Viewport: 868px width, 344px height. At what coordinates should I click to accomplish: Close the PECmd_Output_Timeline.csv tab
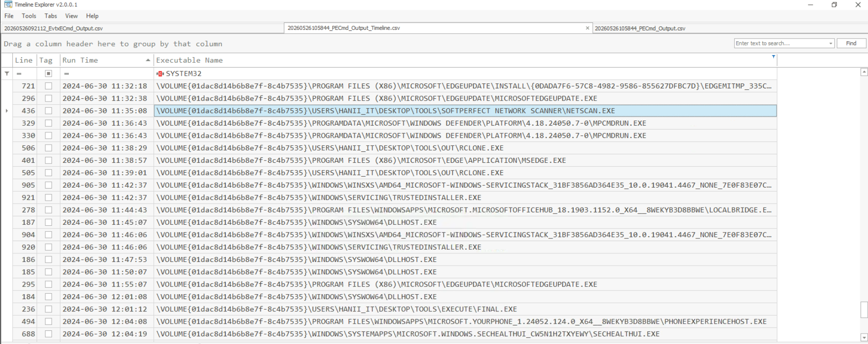tap(587, 28)
